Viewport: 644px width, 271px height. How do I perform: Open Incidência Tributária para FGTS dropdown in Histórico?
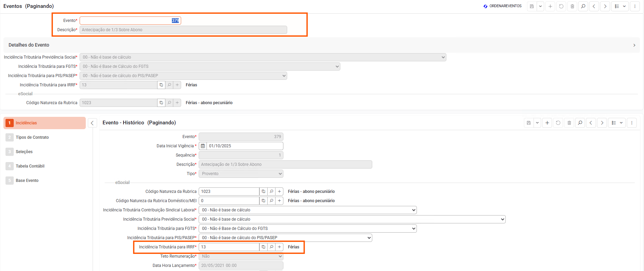307,229
